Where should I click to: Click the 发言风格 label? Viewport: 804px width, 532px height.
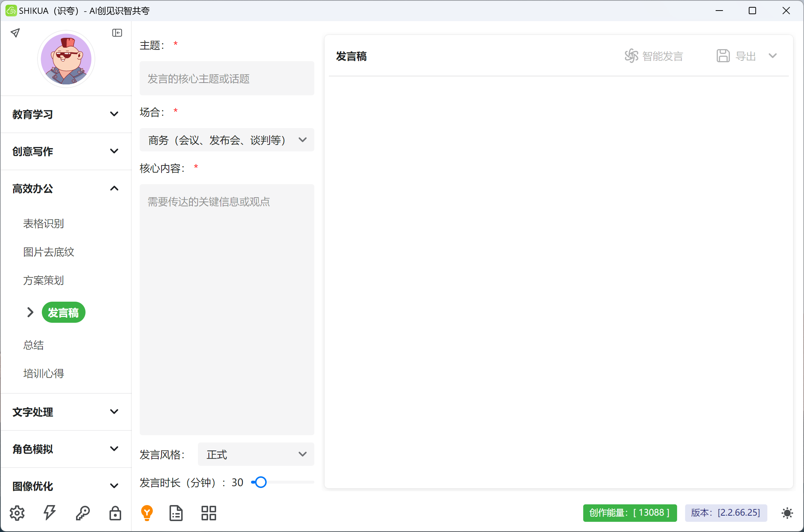click(163, 454)
